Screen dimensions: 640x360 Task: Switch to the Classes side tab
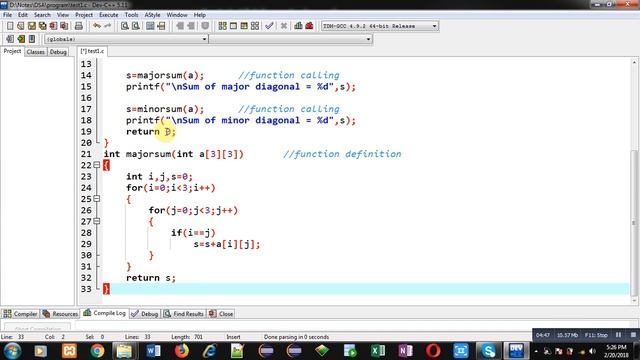click(x=36, y=52)
